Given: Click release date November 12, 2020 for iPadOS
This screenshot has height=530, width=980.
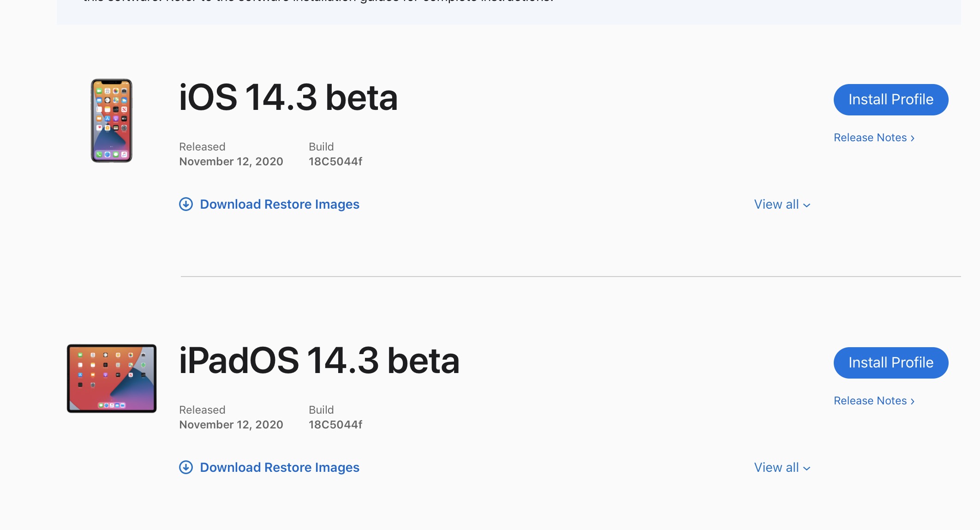Looking at the screenshot, I should (231, 425).
